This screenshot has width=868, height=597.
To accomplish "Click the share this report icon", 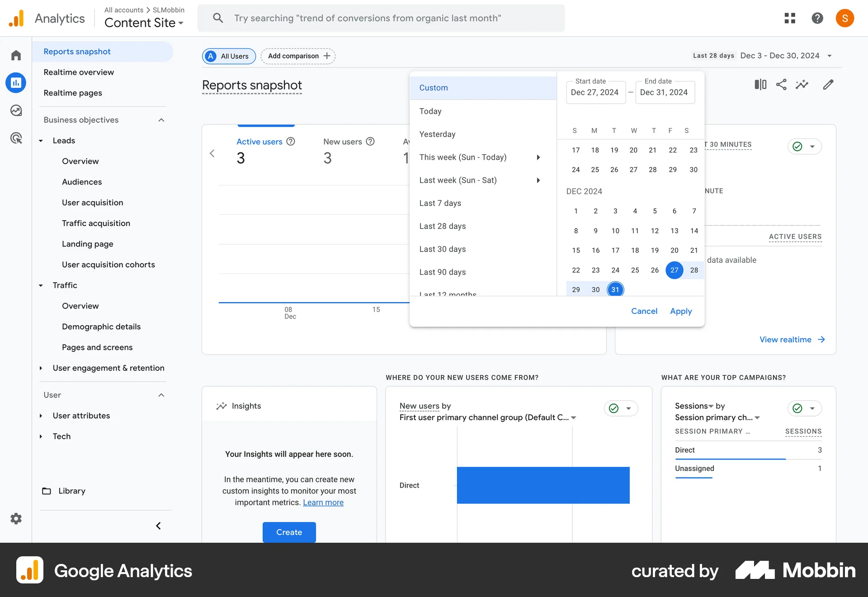I will [782, 85].
